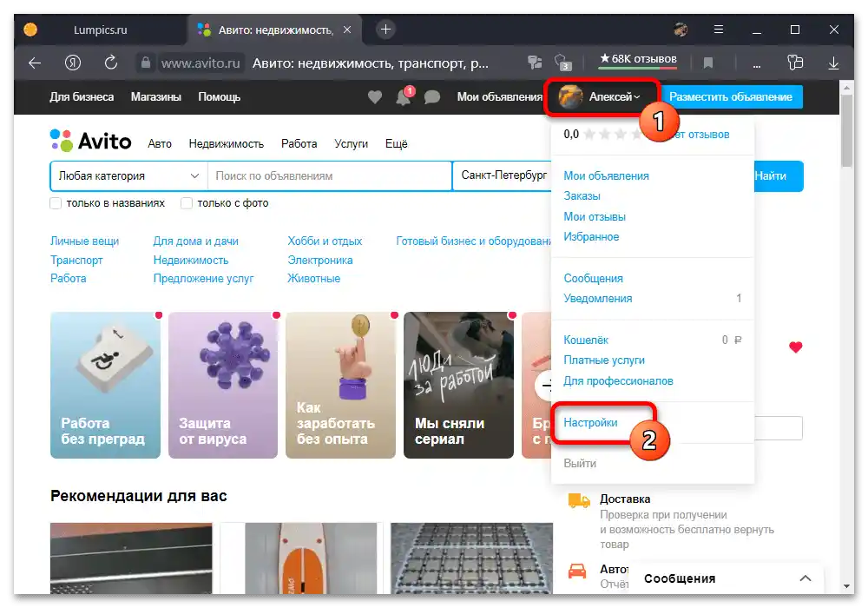Open downloads with the download arrow icon
This screenshot has height=608, width=868.
pyautogui.click(x=833, y=63)
